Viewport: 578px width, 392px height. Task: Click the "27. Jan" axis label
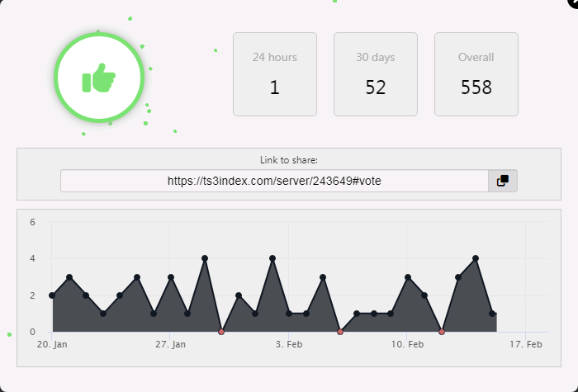[170, 344]
